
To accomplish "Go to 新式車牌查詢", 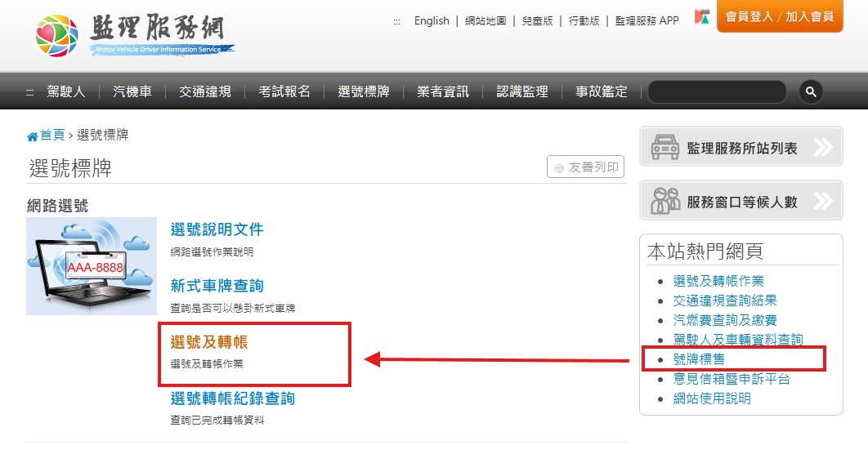I will pyautogui.click(x=217, y=286).
